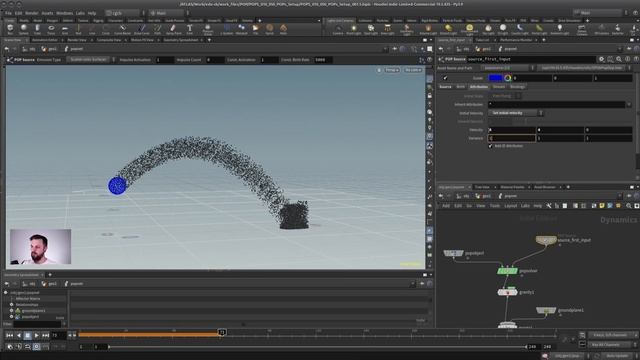Pick the Spray Paint shelf tool
The width and height of the screenshot is (640, 360).
point(173,29)
